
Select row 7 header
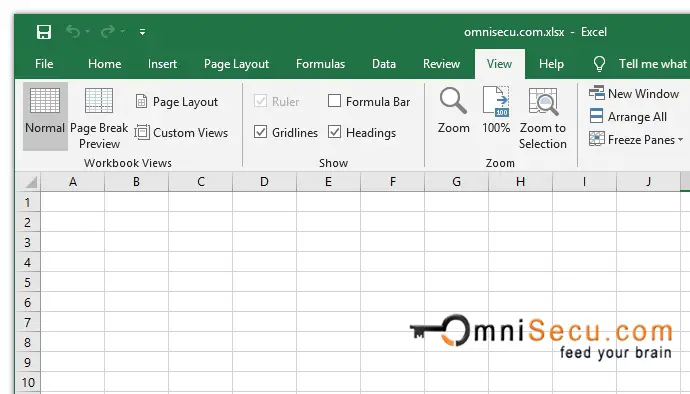click(x=28, y=322)
